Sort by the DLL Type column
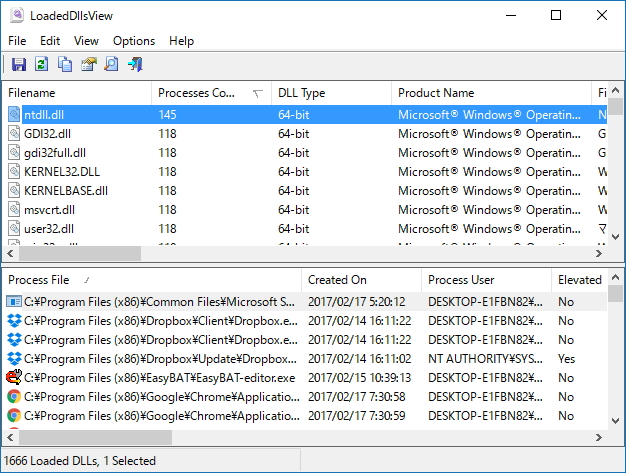This screenshot has width=626, height=473. point(301,93)
